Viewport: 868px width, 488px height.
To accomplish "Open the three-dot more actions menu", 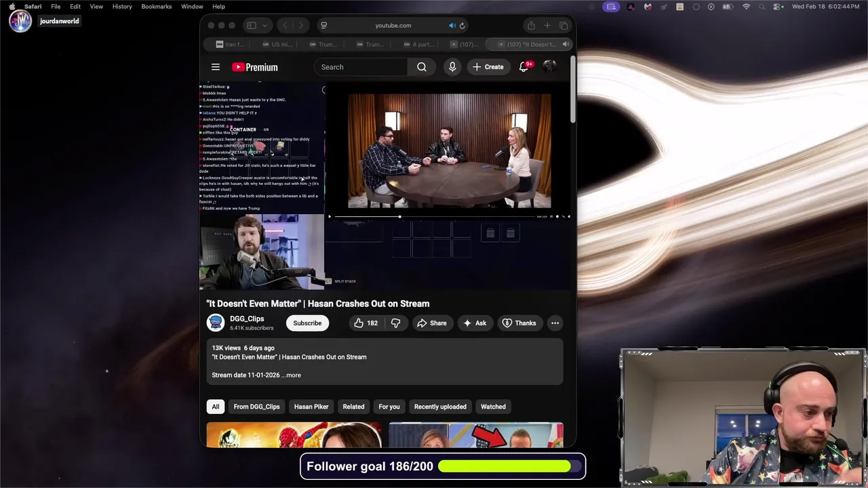I will (555, 323).
